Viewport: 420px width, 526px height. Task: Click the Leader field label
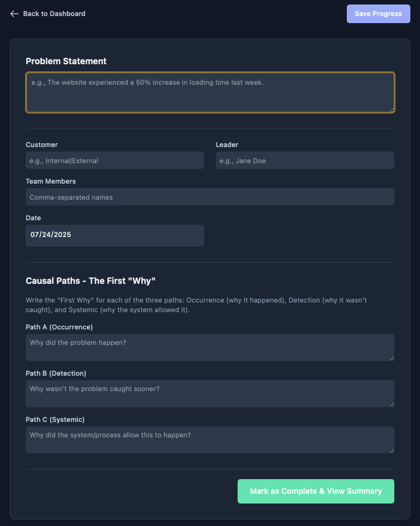(x=227, y=145)
